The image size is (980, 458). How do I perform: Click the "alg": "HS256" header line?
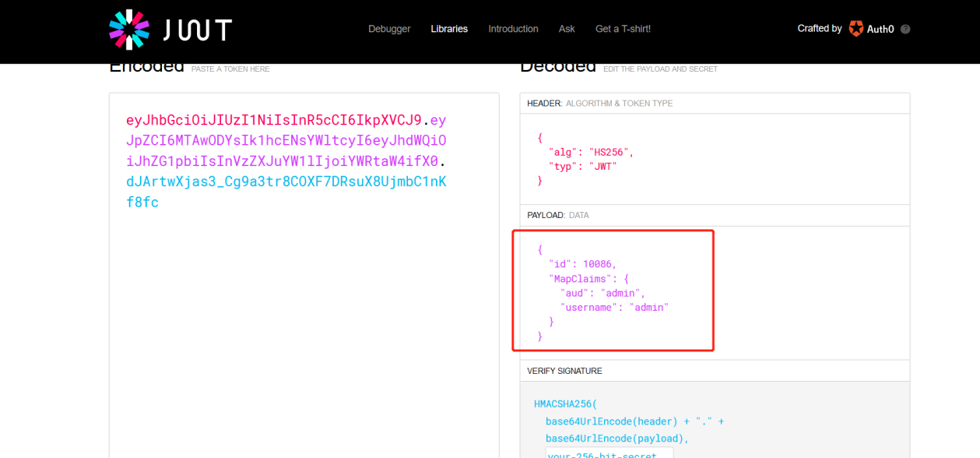pos(592,152)
